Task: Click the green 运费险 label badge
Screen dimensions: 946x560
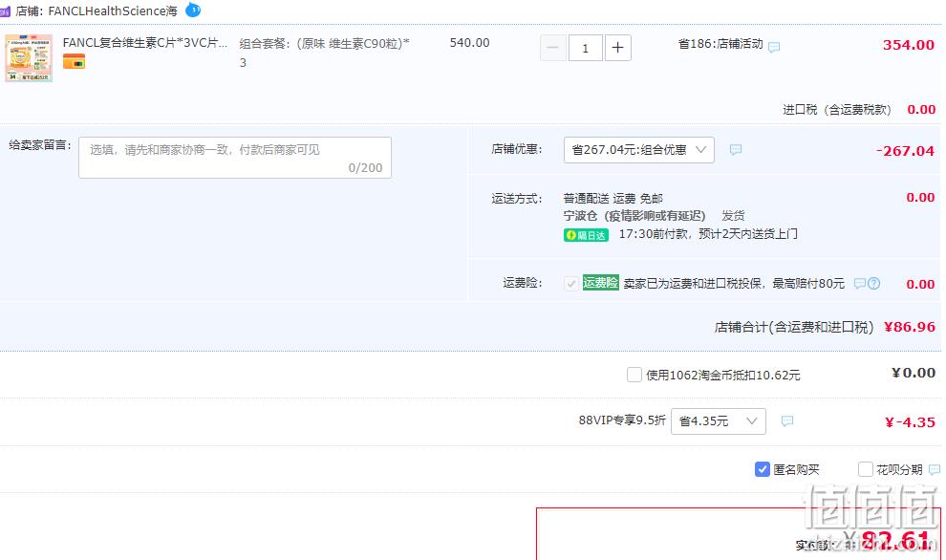Action: point(600,283)
